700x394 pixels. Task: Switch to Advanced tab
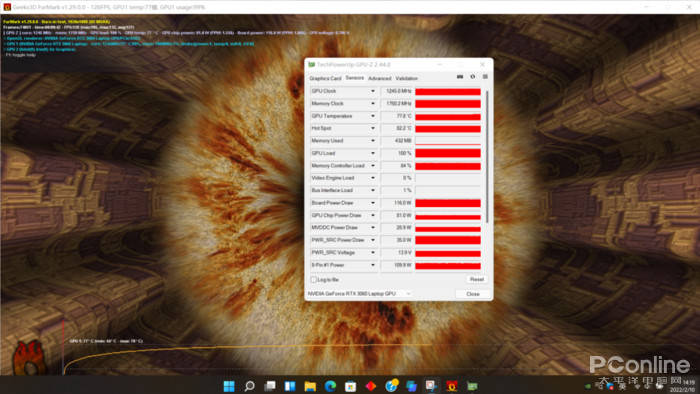pyautogui.click(x=379, y=78)
